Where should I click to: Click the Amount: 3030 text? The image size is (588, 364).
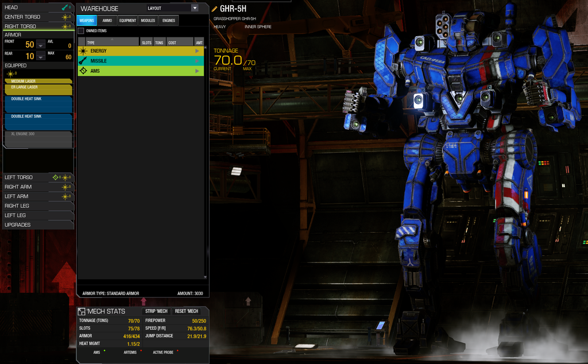[190, 293]
